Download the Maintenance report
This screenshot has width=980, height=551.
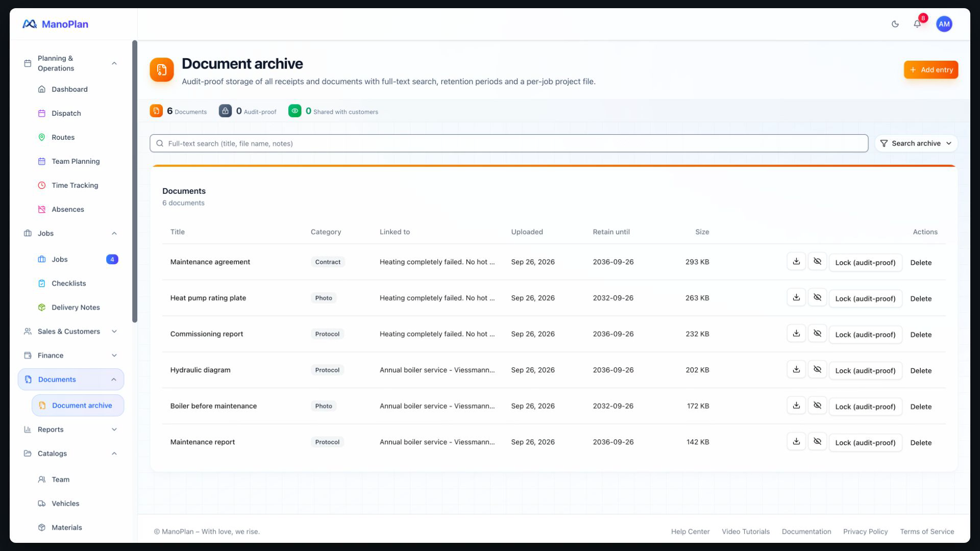(796, 442)
